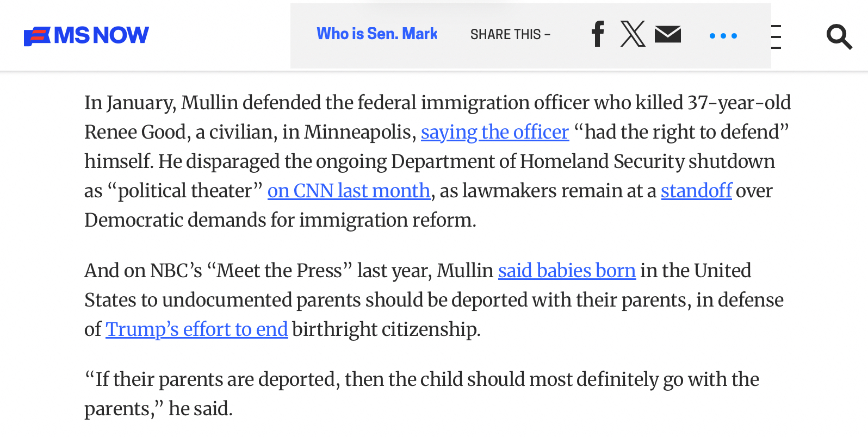This screenshot has height=437, width=868.
Task: Follow the "on CNN last month" link
Action: (349, 191)
